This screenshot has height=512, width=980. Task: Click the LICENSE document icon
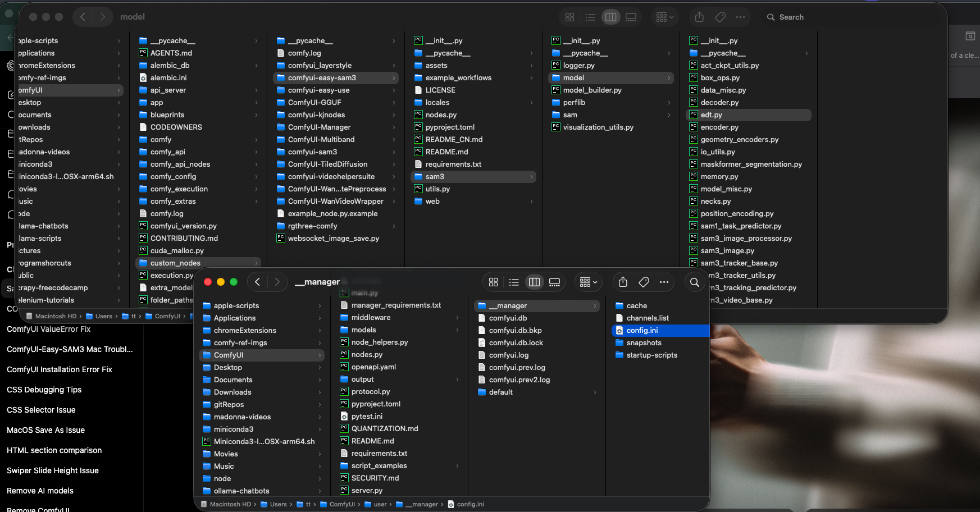coord(418,90)
